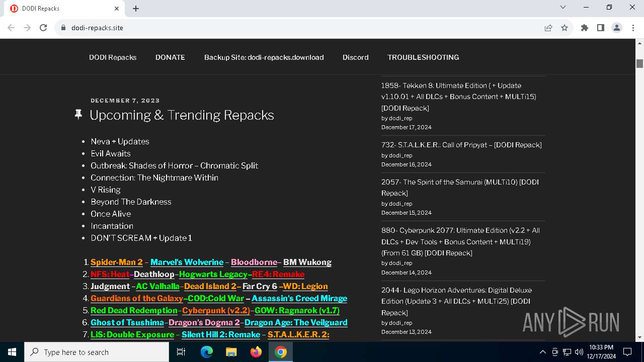Open the Dead Island 2 link

point(210,286)
